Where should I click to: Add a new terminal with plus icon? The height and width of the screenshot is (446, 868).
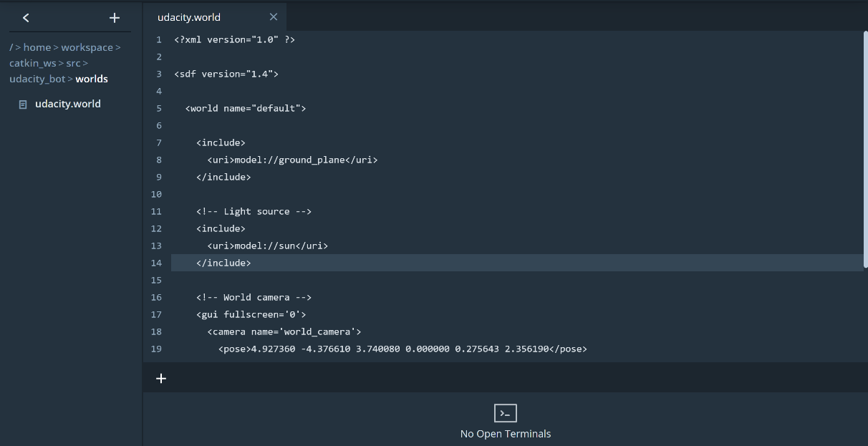pos(161,379)
